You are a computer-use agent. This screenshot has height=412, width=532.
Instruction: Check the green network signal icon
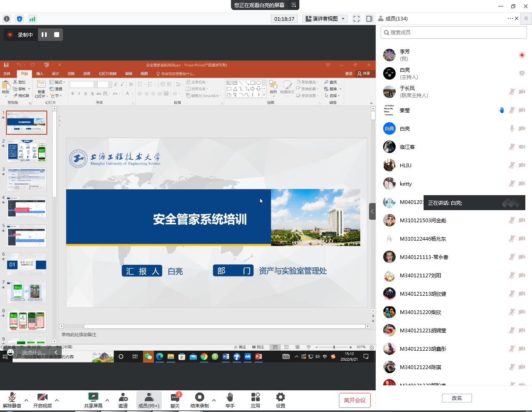(x=32, y=19)
